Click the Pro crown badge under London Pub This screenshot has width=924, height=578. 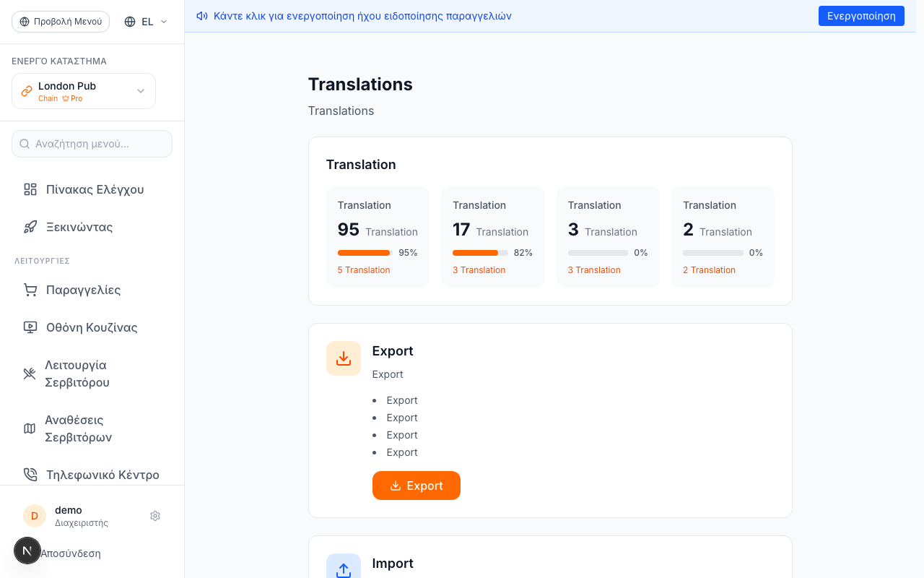click(x=72, y=98)
